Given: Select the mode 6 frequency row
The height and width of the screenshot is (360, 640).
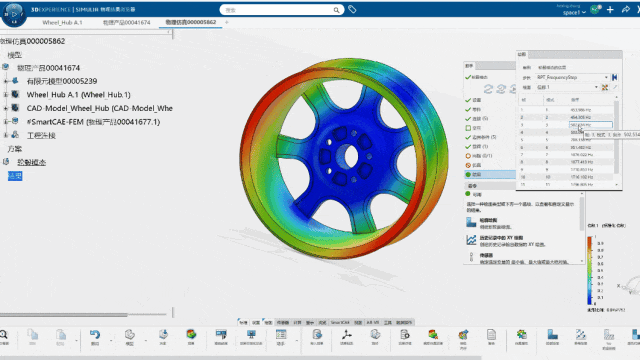Looking at the screenshot, I should tap(566, 147).
